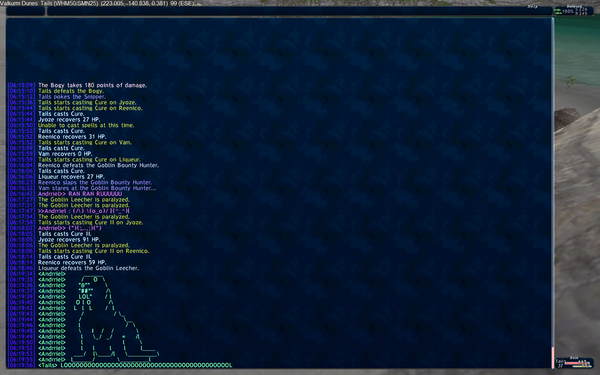The width and height of the screenshot is (600, 375).
Task: Click the 100% network status readout
Action: tap(568, 11)
